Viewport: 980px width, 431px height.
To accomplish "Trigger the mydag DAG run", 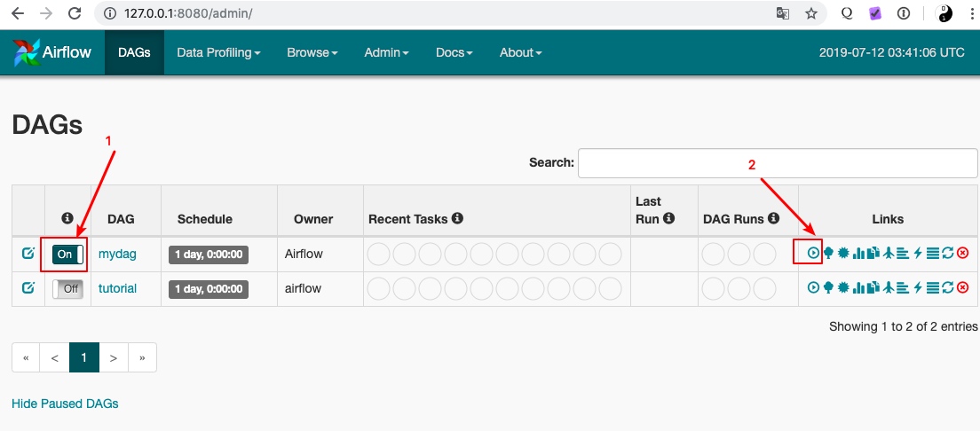I will (x=813, y=253).
